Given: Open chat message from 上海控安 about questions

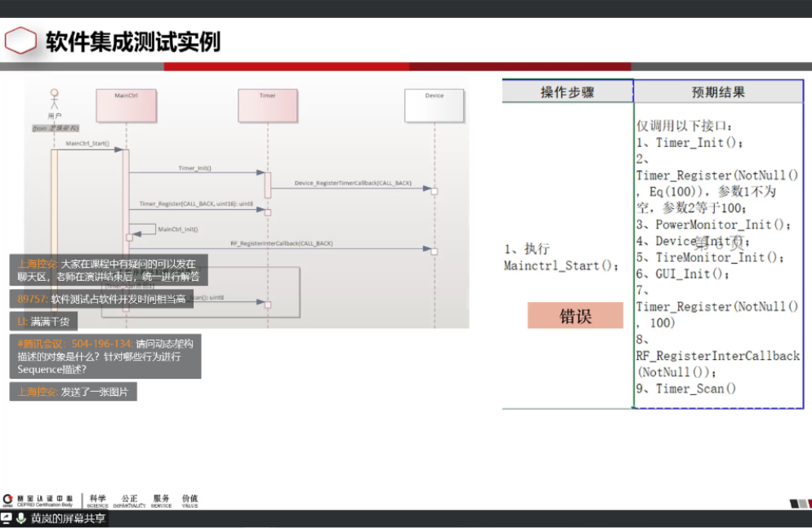Looking at the screenshot, I should (109, 270).
